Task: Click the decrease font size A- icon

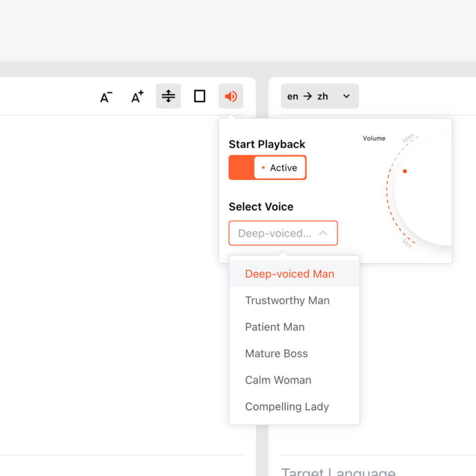Action: coord(106,97)
